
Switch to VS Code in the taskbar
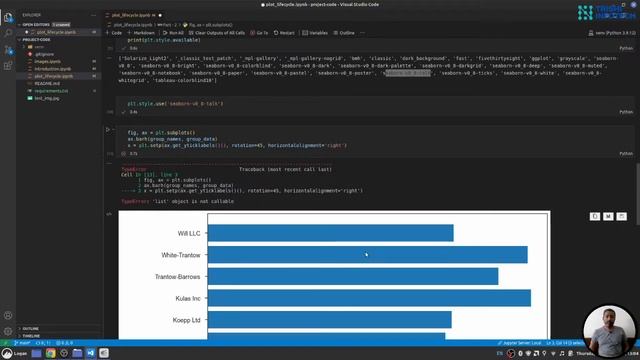tap(91, 353)
